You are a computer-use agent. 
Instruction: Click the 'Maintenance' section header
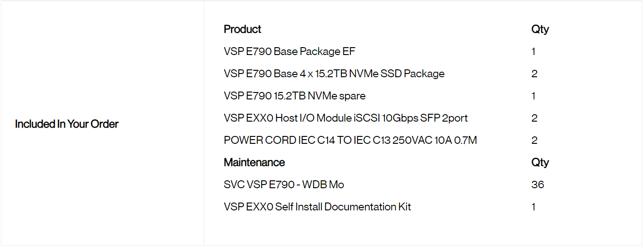pyautogui.click(x=254, y=162)
